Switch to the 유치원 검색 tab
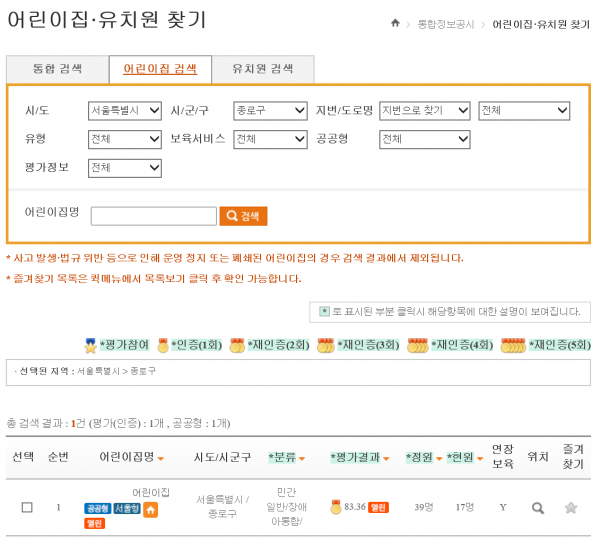600x539 pixels. tap(262, 69)
